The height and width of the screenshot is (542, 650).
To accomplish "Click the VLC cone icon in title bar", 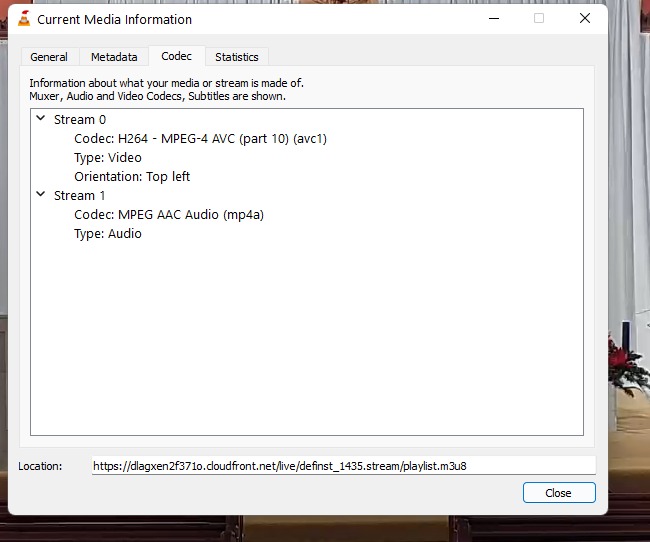I will [x=24, y=19].
